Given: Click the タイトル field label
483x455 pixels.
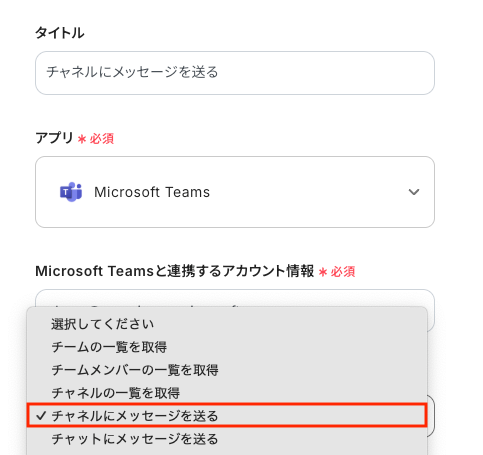Looking at the screenshot, I should [x=60, y=33].
